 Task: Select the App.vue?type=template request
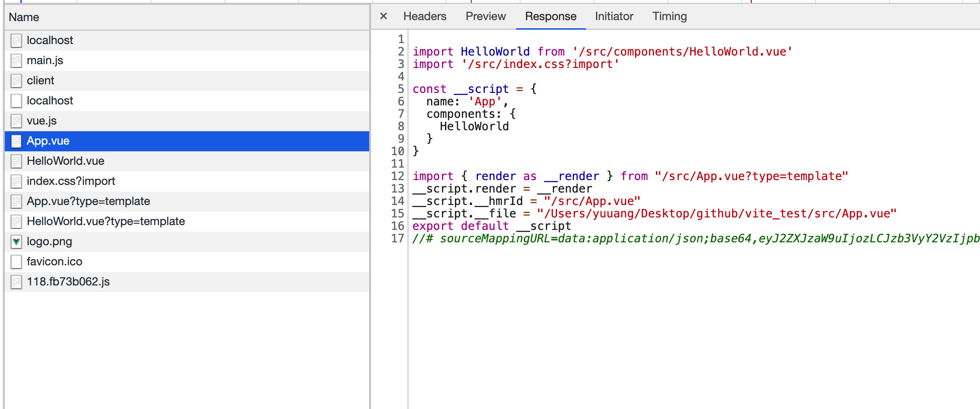(88, 201)
